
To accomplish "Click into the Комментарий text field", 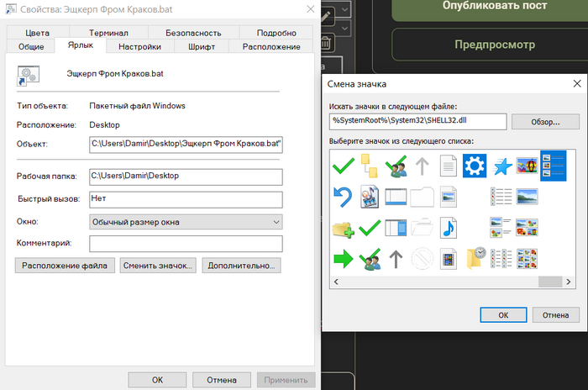I will 186,243.
